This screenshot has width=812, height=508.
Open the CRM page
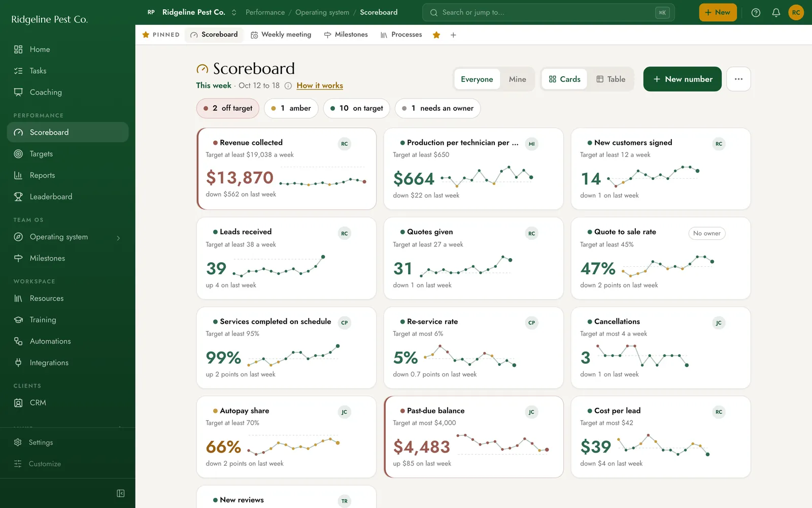coord(67,402)
